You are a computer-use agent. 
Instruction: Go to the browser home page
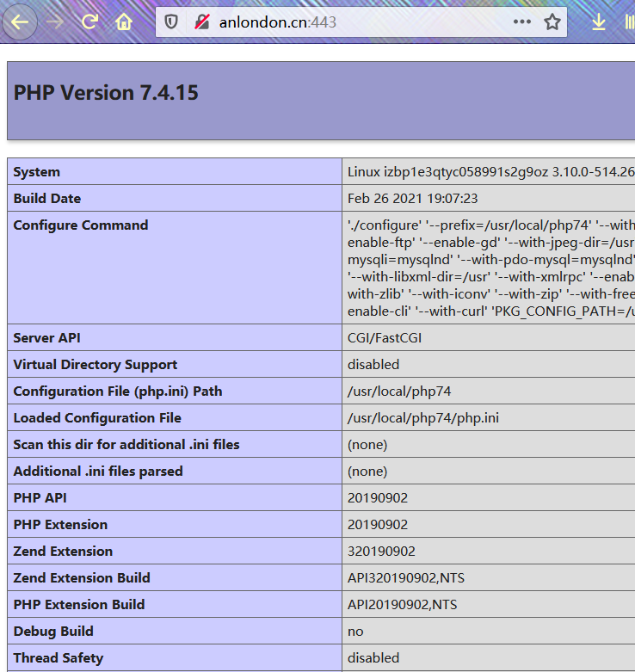click(125, 22)
